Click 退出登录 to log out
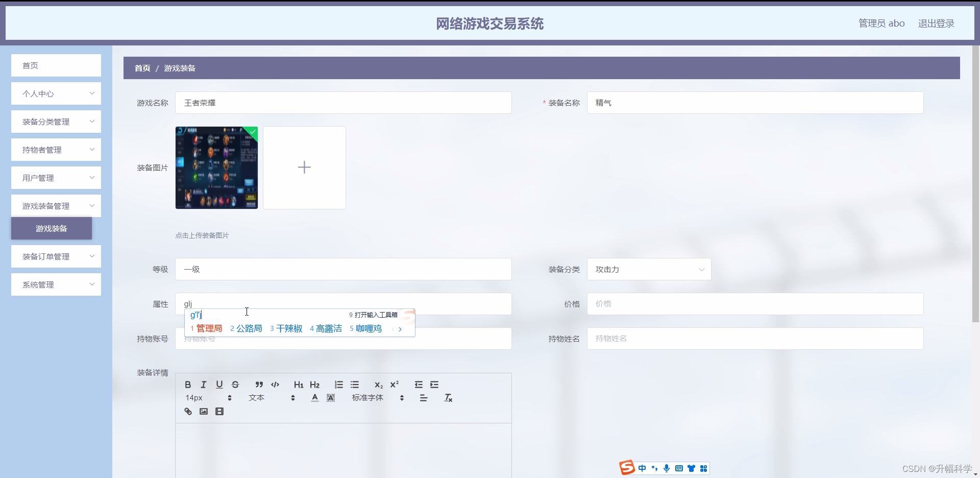 tap(936, 23)
